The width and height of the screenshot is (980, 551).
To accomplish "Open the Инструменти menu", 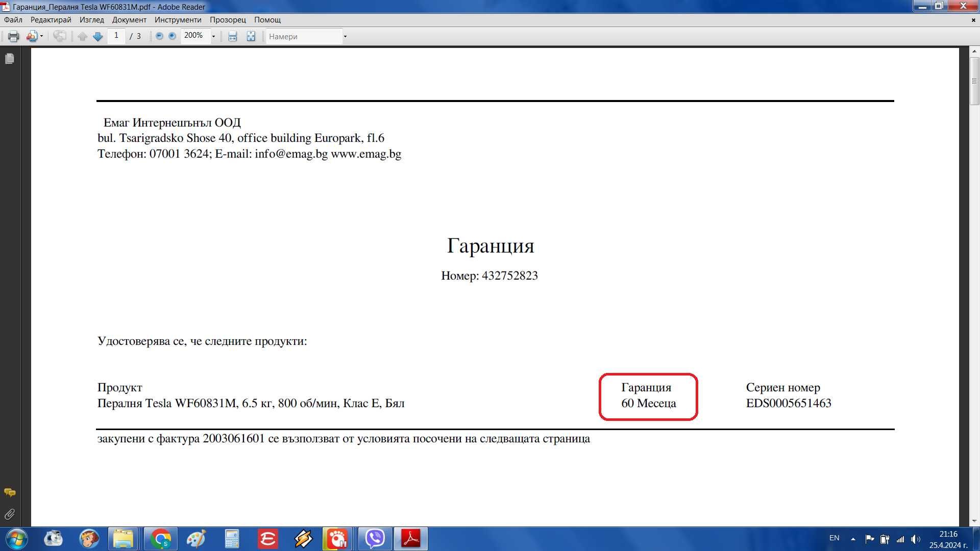I will [x=178, y=20].
